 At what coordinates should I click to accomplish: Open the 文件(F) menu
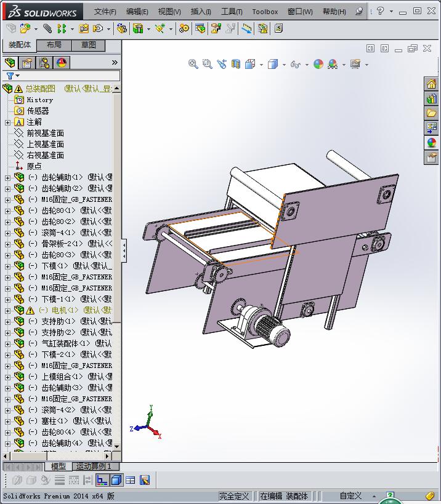tap(105, 12)
